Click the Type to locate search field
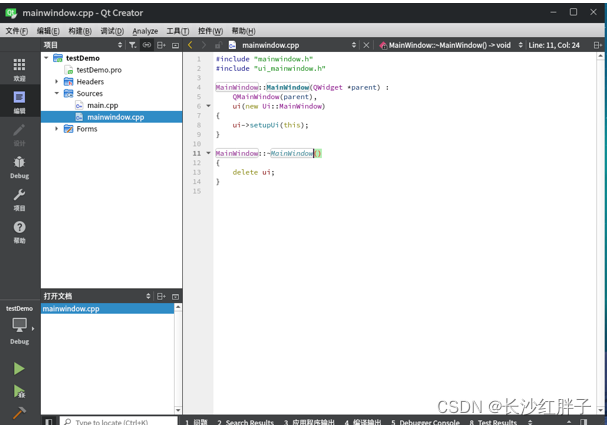607x425 pixels. click(x=118, y=422)
